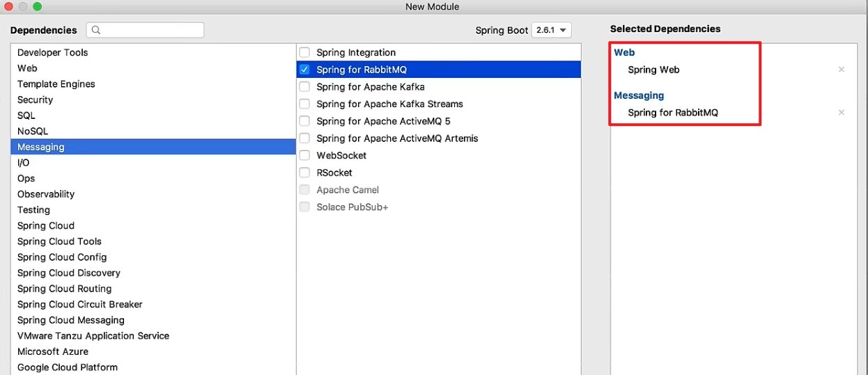
Task: Select the Spring Cloud Discovery category
Action: tap(68, 273)
